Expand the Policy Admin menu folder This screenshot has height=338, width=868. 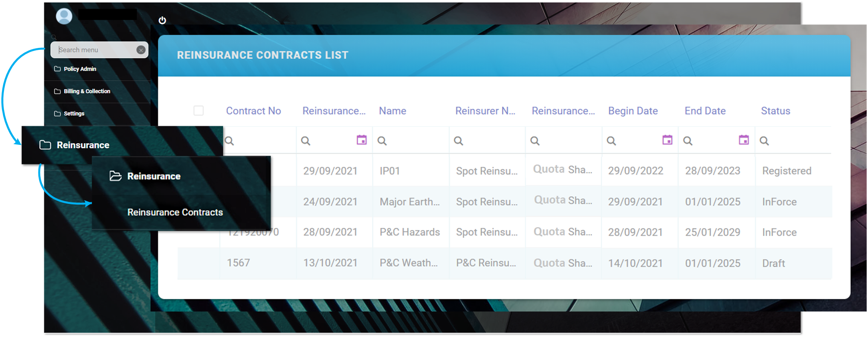tap(79, 69)
